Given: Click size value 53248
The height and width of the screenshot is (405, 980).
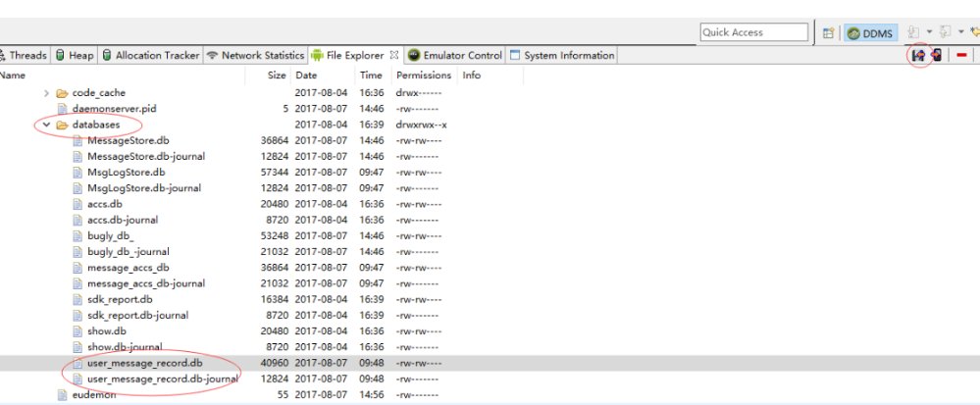Looking at the screenshot, I should (x=273, y=235).
